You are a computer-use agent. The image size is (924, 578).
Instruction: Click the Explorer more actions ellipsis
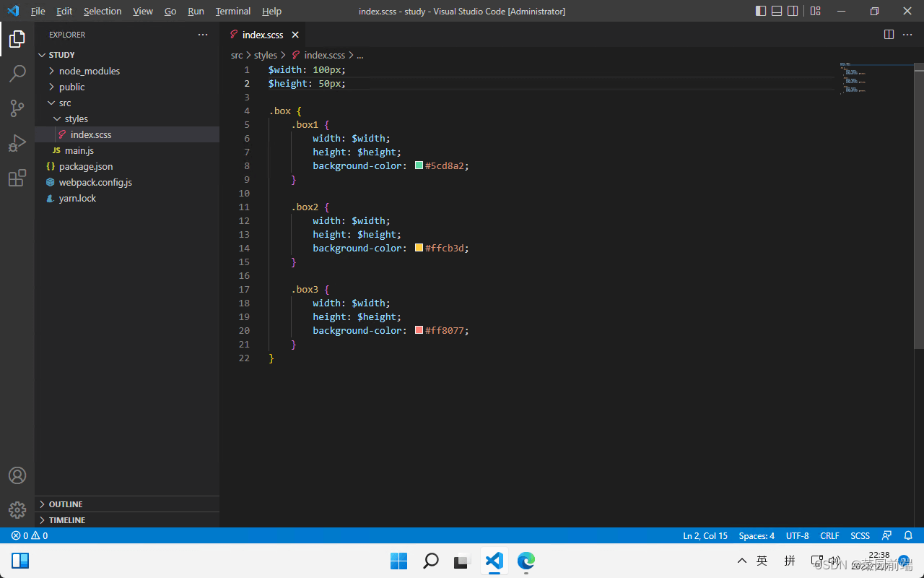pos(203,35)
